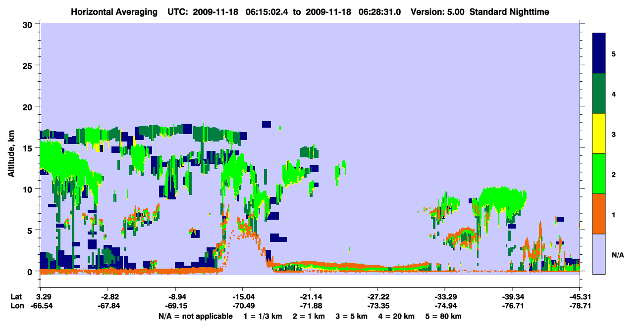
Task: Click the isolated dark blue block near 18 km altitude
Action: coord(267,124)
